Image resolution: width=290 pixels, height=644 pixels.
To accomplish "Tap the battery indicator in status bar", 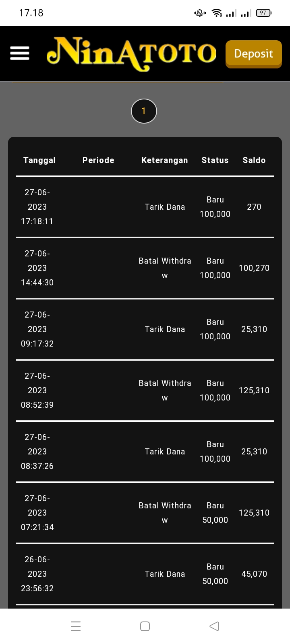I will pyautogui.click(x=263, y=13).
